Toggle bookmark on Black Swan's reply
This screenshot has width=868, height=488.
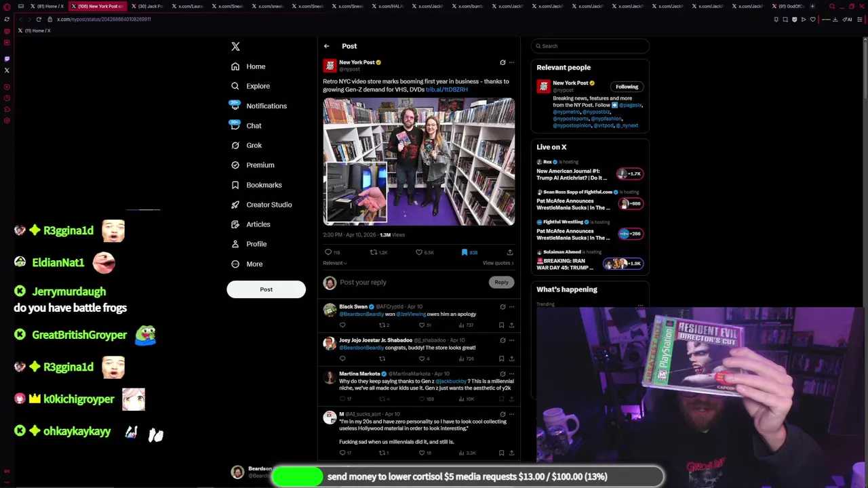point(501,325)
